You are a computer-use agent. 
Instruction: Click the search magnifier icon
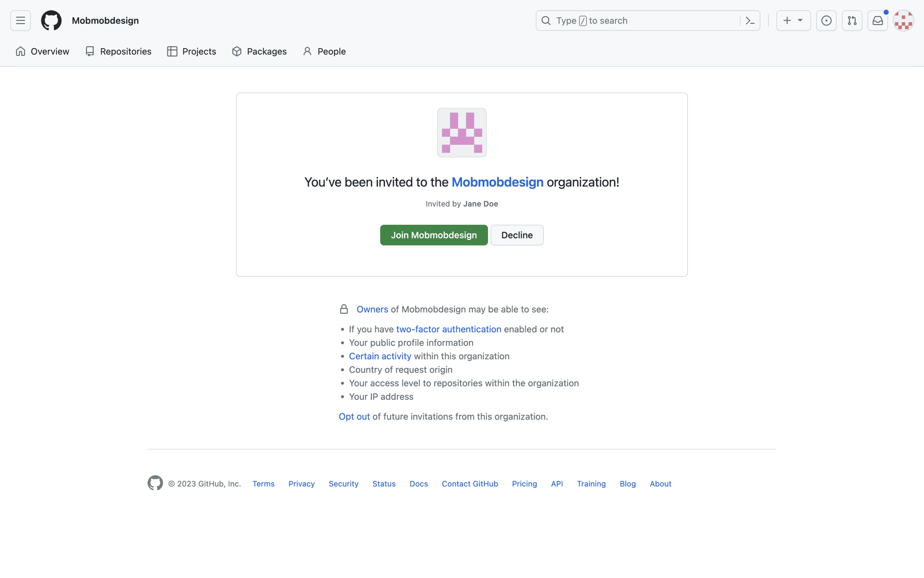point(546,21)
